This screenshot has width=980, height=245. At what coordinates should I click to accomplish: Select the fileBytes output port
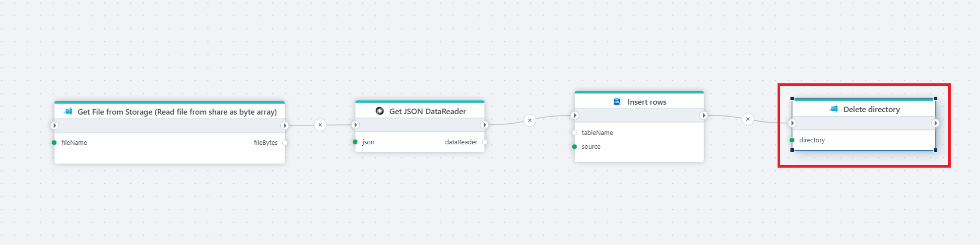[285, 143]
